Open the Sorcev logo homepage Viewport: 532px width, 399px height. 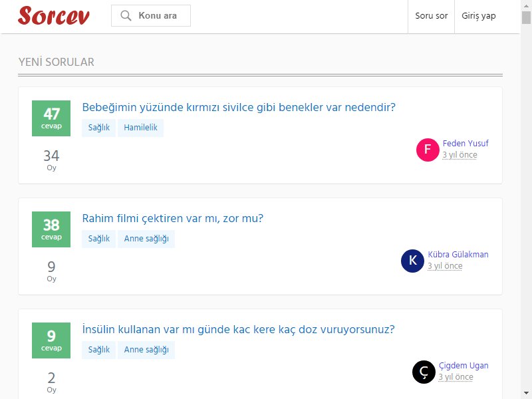[54, 15]
